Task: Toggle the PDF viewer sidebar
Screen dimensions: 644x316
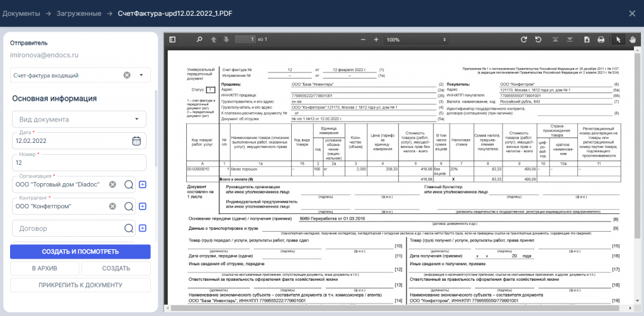Action: (x=172, y=40)
